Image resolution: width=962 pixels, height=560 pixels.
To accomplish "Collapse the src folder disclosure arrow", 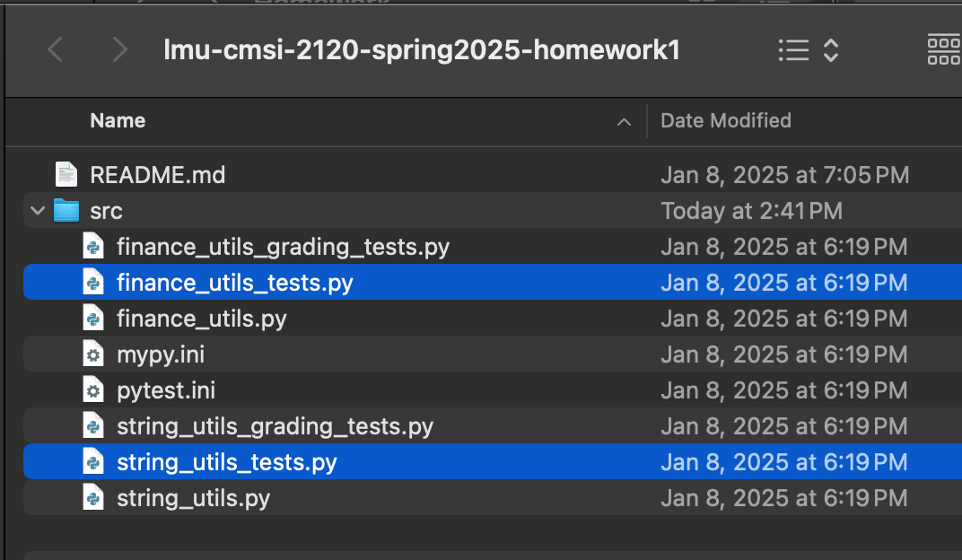I will click(x=38, y=211).
